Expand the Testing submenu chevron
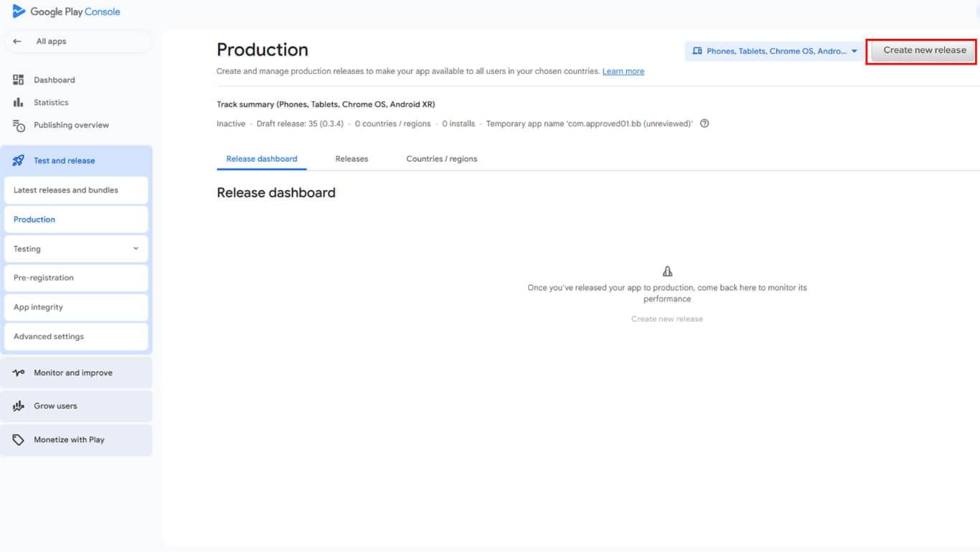 tap(136, 249)
